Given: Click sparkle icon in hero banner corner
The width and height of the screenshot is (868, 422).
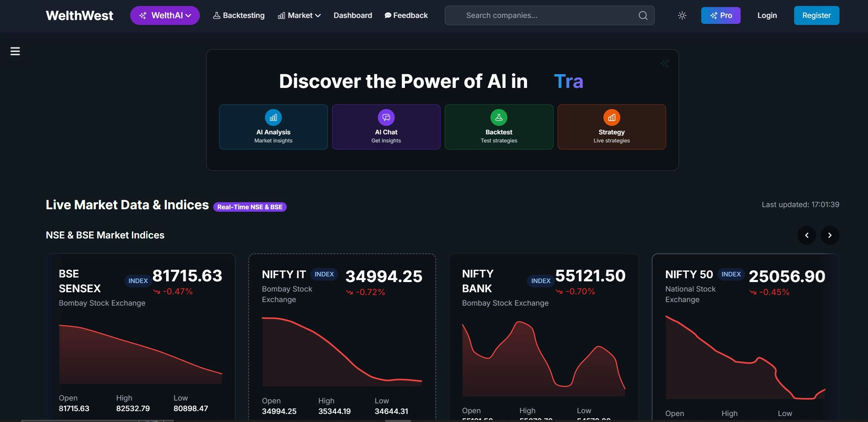Looking at the screenshot, I should click(x=665, y=64).
